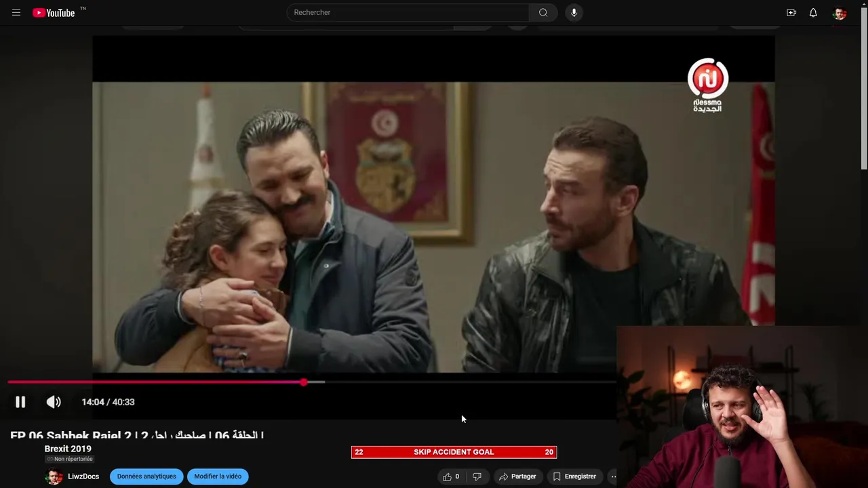
Task: Mute the video with the speaker icon
Action: tap(54, 402)
